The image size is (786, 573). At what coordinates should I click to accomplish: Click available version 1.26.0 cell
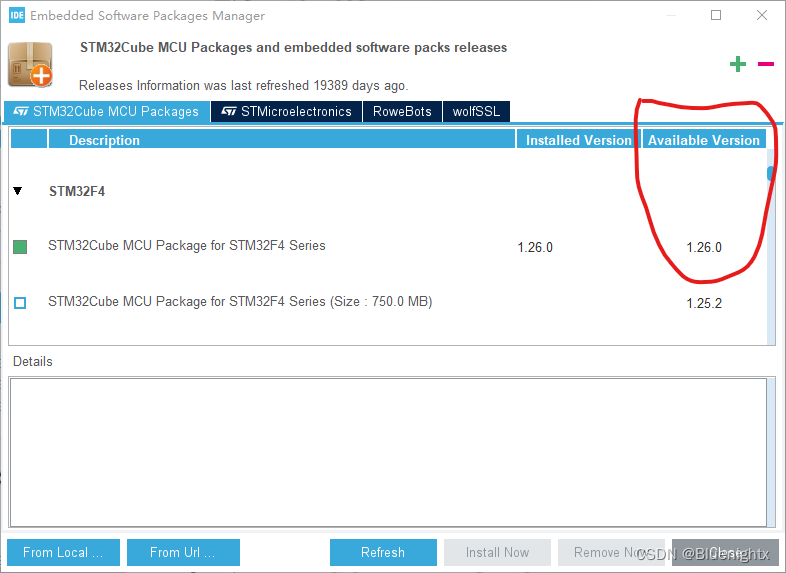(704, 247)
